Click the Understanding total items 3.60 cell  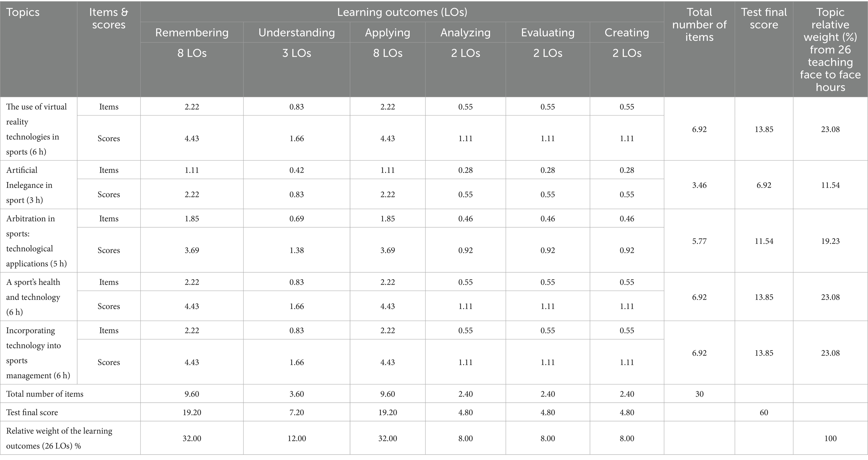click(297, 394)
